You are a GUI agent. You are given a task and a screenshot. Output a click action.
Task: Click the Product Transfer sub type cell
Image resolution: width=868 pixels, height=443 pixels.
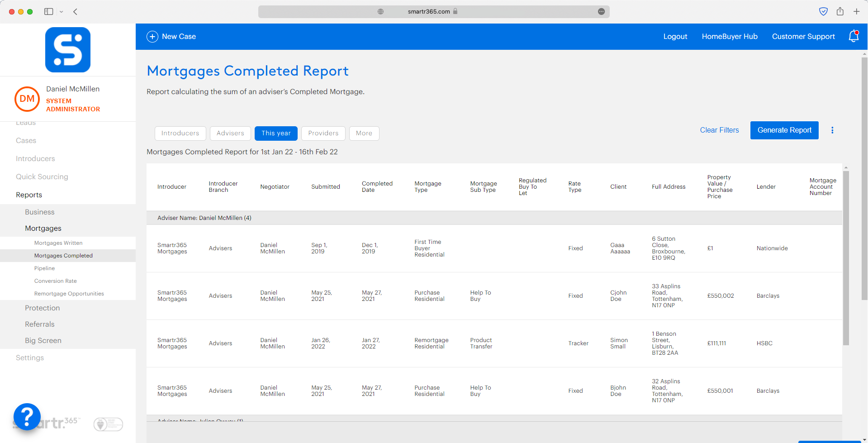481,343
